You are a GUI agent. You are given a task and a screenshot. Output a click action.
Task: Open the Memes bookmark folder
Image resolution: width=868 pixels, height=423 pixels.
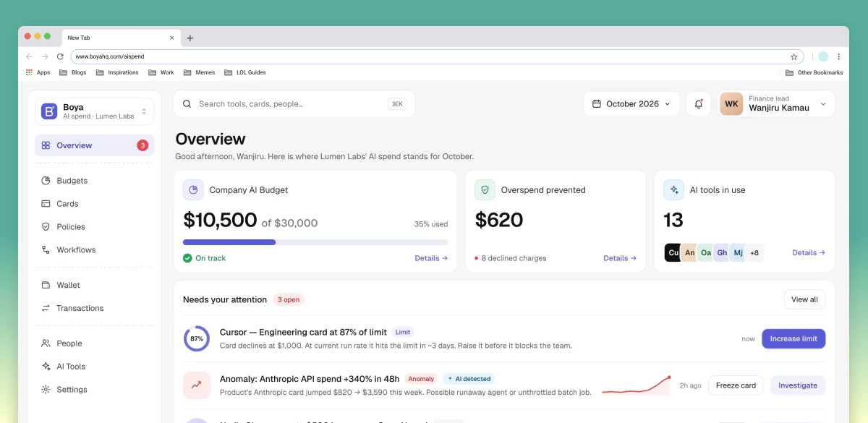(200, 72)
